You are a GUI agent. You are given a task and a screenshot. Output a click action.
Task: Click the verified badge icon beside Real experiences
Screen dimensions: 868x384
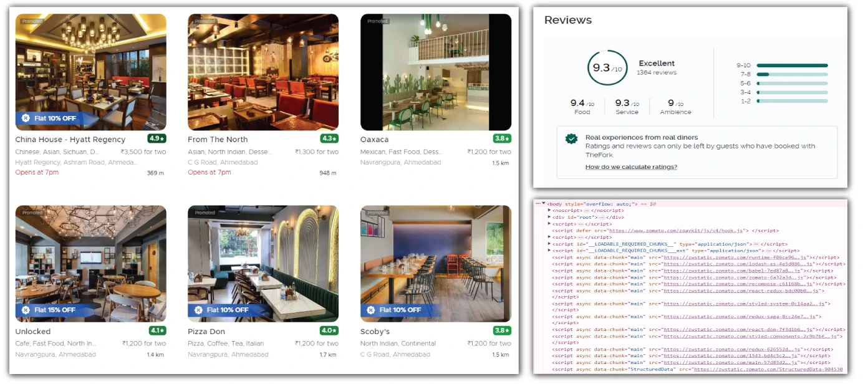[x=571, y=139]
